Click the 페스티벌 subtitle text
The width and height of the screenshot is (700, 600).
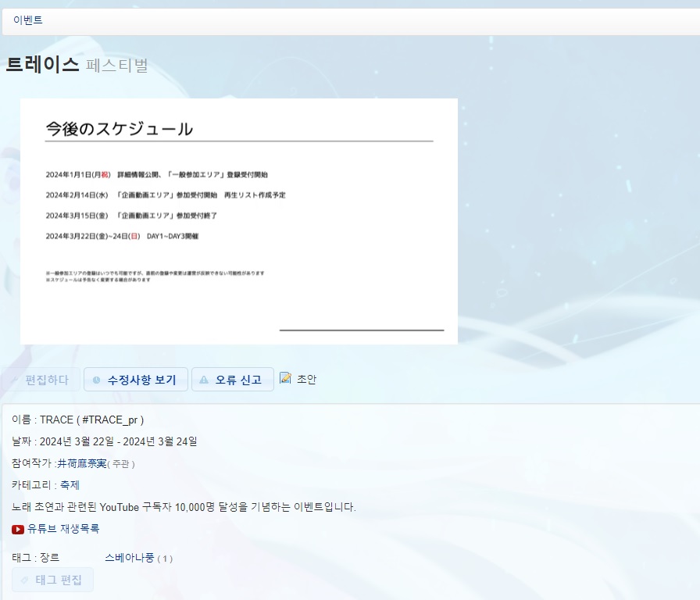tap(117, 66)
